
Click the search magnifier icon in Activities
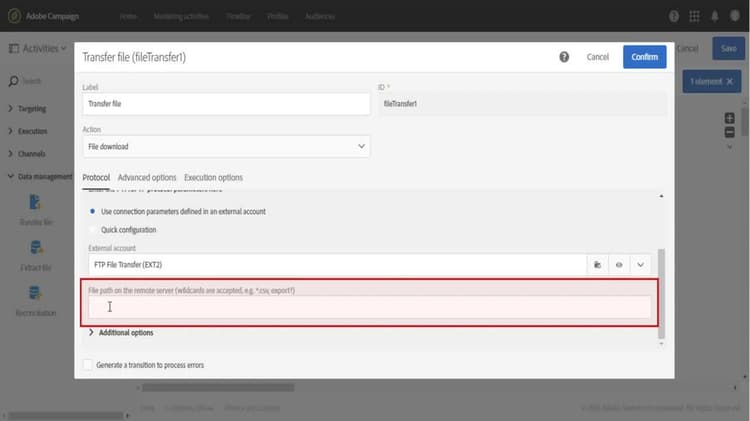point(13,81)
